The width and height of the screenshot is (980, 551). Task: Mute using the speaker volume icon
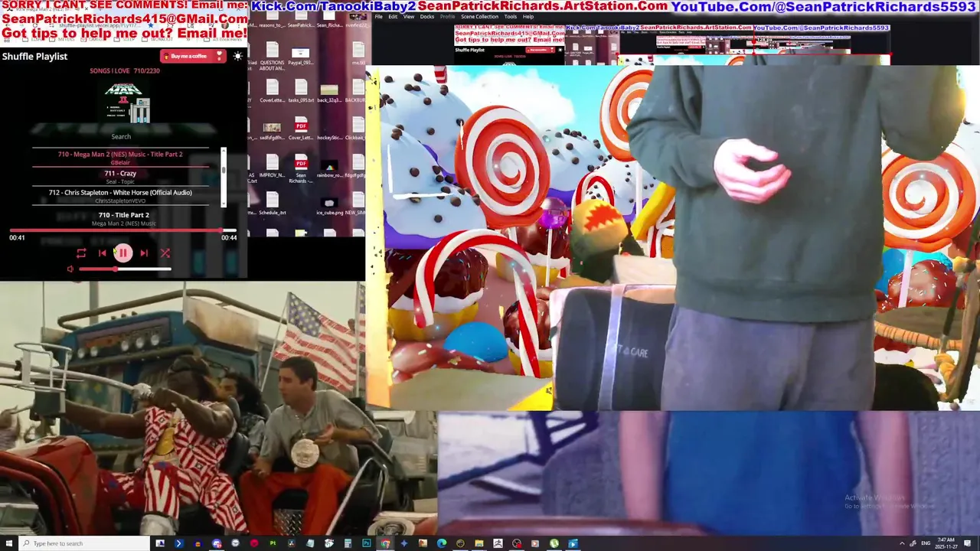click(70, 269)
